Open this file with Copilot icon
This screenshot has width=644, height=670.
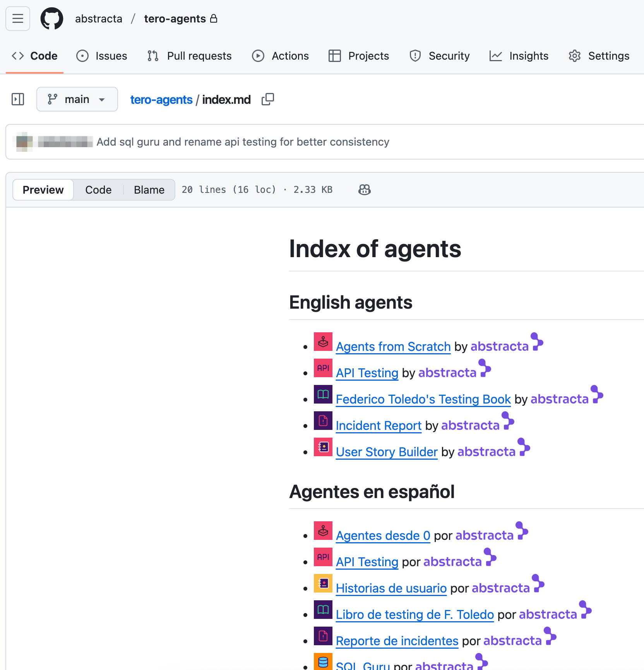(x=364, y=190)
